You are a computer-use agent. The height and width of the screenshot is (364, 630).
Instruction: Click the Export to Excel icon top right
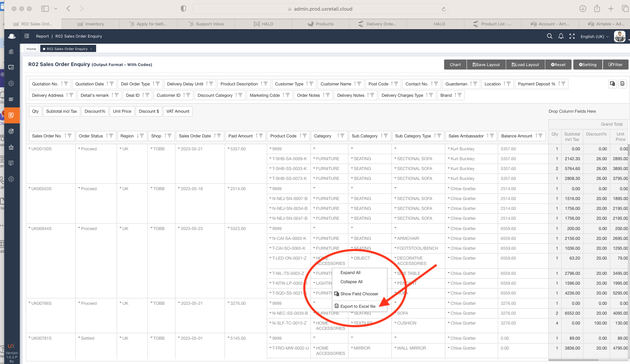(622, 84)
